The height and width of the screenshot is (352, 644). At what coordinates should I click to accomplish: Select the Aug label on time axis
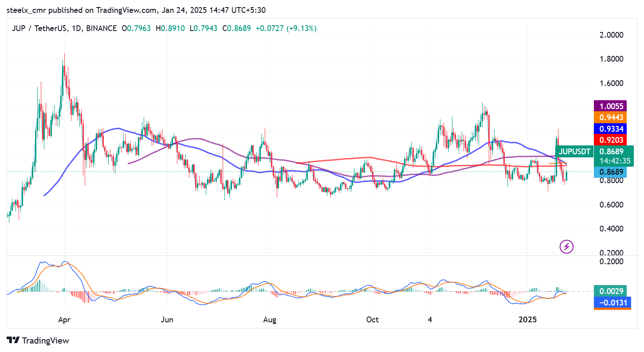[x=270, y=320]
